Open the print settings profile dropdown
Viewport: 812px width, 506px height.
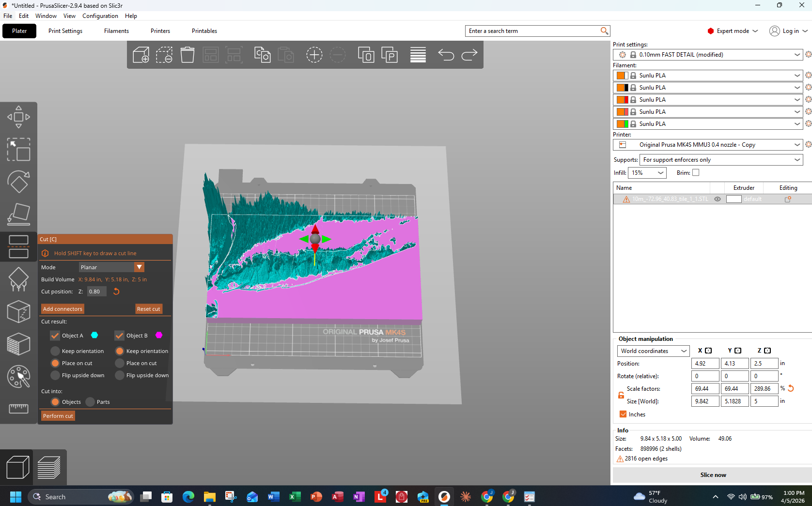(708, 55)
